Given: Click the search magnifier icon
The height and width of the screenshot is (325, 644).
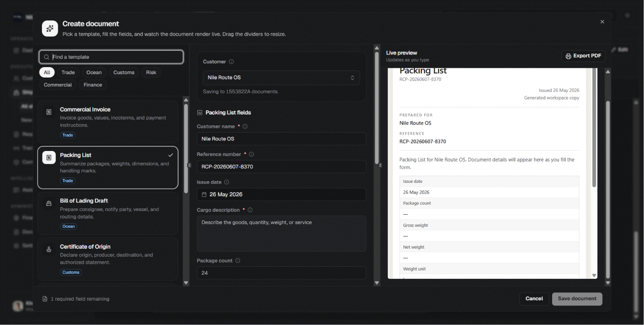Looking at the screenshot, I should (47, 57).
